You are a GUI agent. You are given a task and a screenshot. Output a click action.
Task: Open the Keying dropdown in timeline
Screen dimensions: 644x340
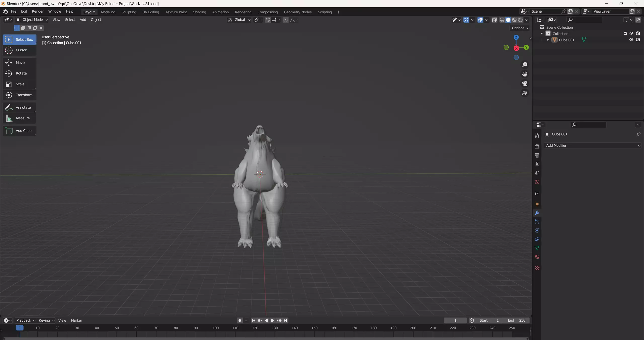[x=46, y=320]
